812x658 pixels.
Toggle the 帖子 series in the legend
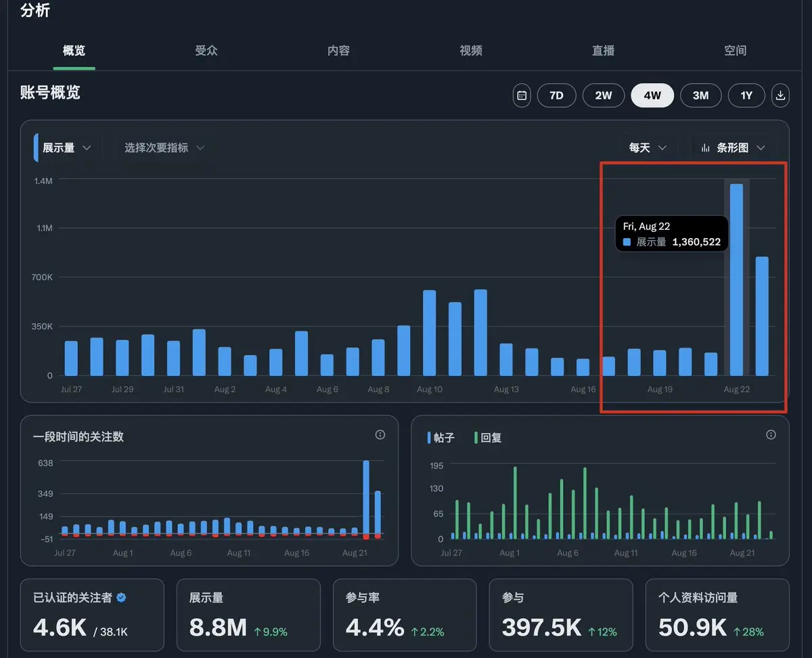point(441,438)
